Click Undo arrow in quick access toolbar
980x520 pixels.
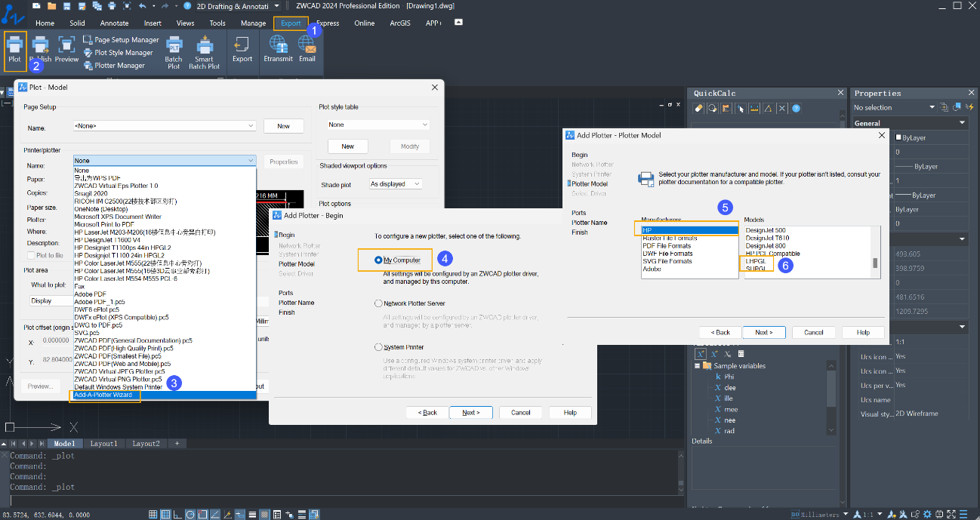tap(143, 5)
